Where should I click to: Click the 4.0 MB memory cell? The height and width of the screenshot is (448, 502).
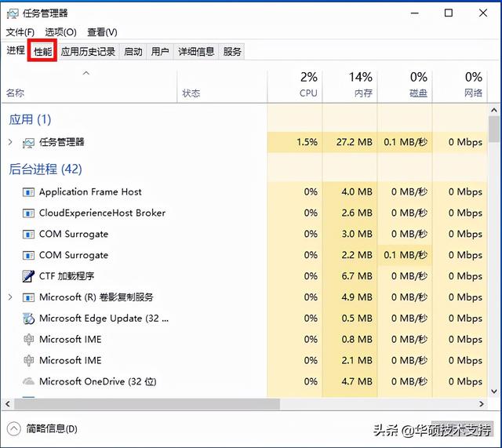coord(350,191)
